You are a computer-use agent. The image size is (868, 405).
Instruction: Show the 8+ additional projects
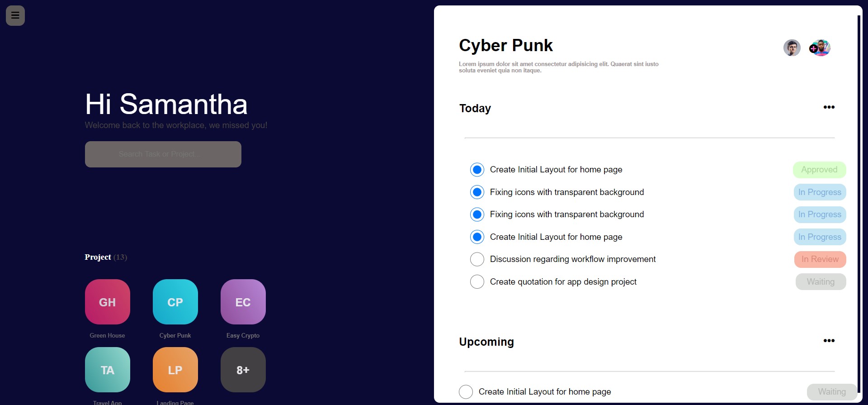(242, 370)
